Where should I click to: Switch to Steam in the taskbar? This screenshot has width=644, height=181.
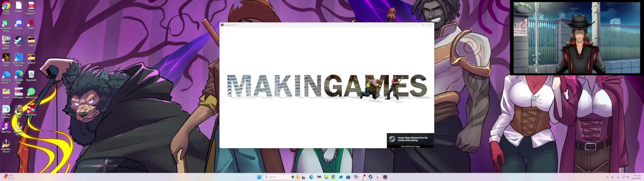pos(370,177)
